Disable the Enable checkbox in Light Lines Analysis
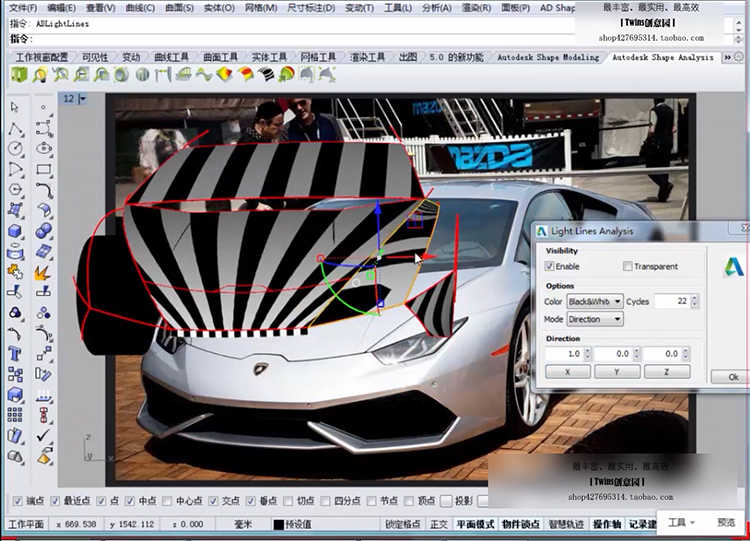 [x=550, y=267]
